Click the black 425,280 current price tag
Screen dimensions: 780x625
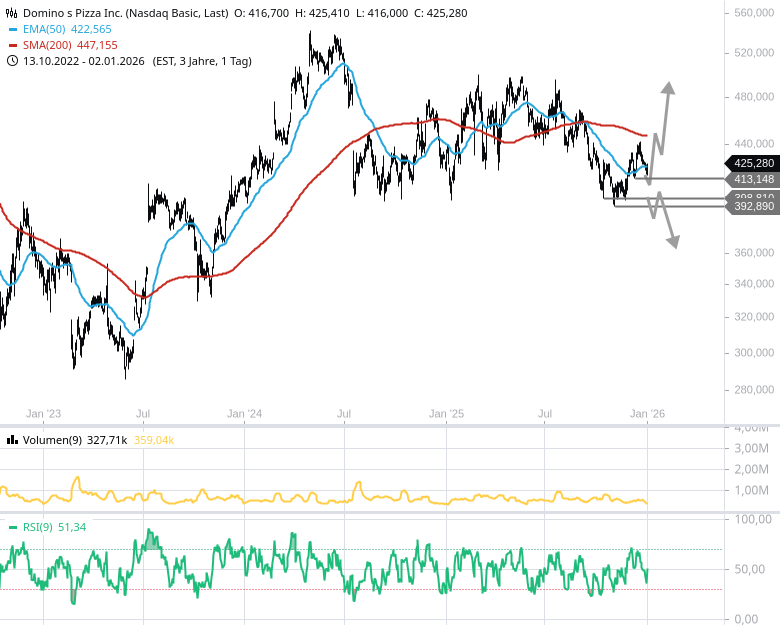coord(751,163)
